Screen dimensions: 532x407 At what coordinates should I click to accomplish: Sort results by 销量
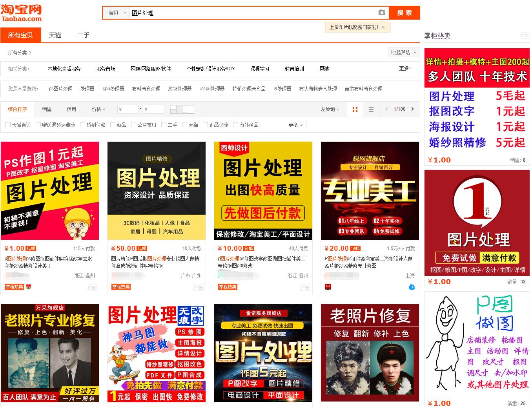coord(46,109)
